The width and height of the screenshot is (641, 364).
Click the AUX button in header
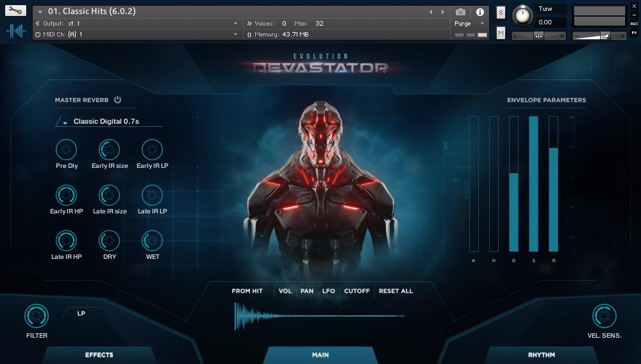634,24
